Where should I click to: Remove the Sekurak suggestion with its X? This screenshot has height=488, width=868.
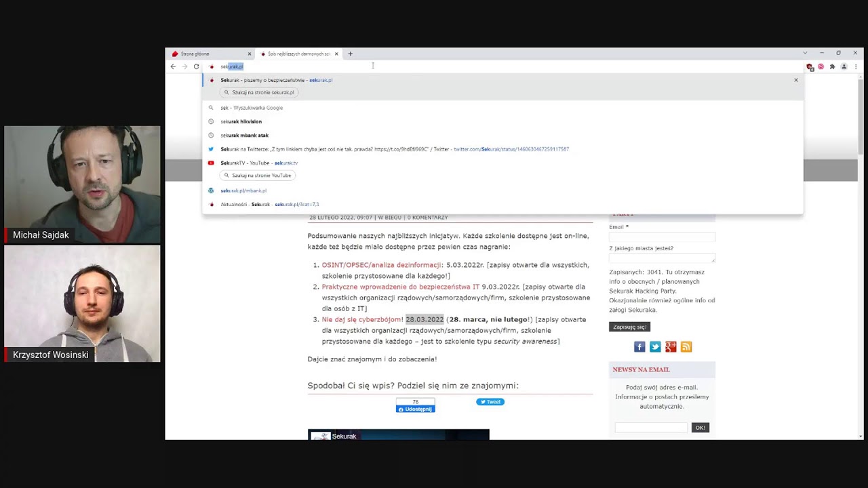click(x=796, y=80)
